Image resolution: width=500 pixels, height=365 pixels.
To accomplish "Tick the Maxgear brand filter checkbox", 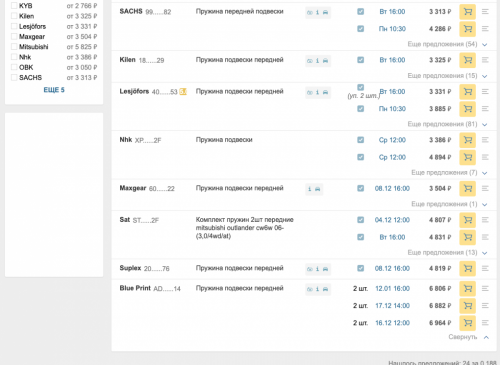I will click(x=14, y=36).
